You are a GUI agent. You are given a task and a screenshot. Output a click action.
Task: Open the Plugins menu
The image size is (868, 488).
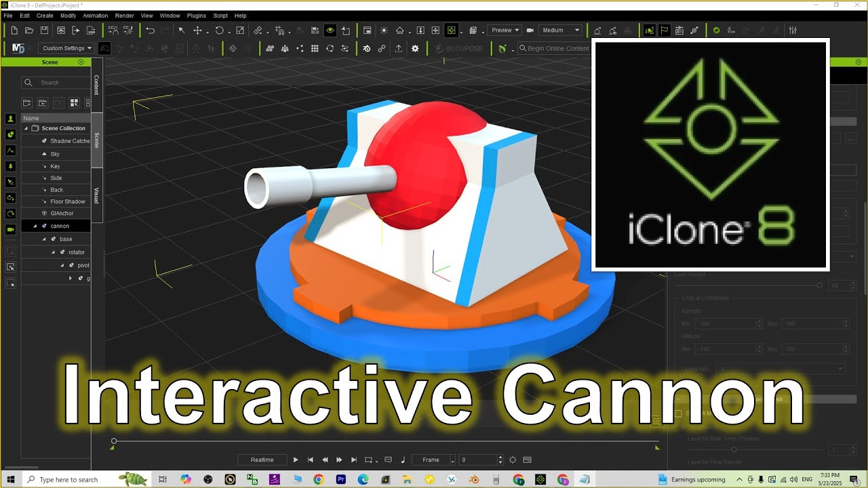197,16
